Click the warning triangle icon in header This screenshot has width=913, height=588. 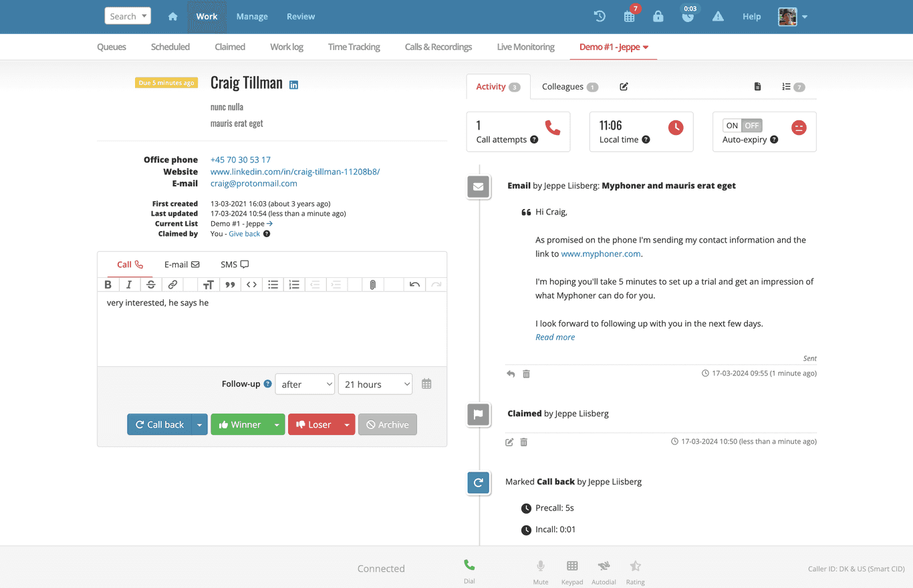[718, 17]
